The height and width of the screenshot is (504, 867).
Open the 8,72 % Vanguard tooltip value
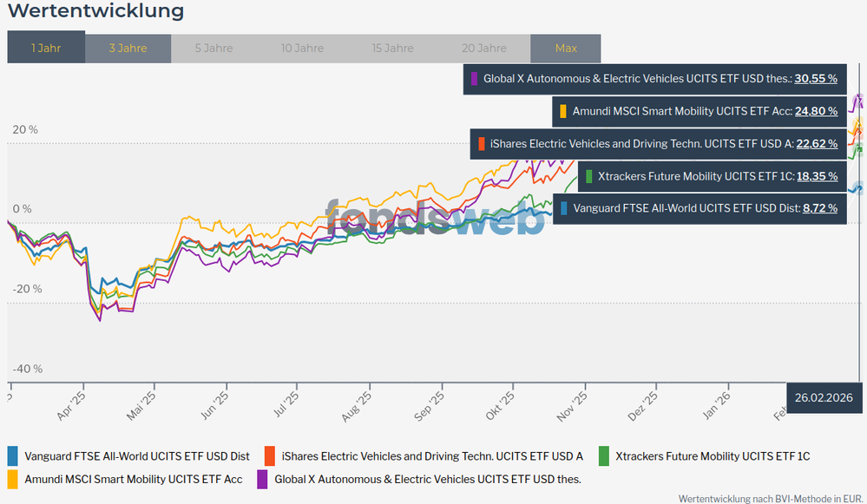[820, 208]
